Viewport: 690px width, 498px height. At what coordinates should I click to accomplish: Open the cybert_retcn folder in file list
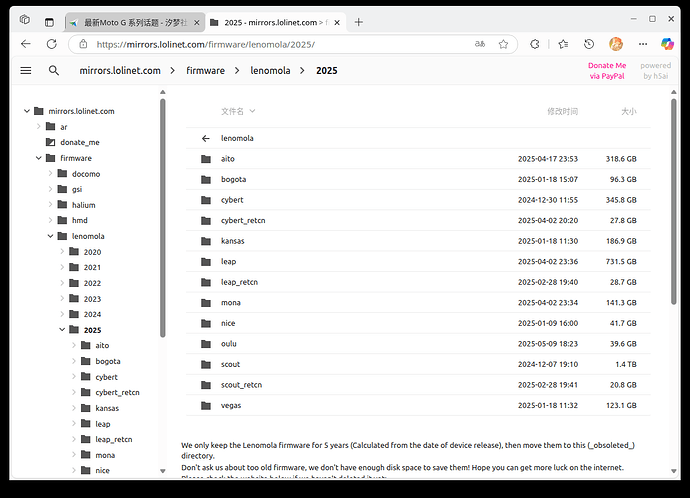point(243,220)
